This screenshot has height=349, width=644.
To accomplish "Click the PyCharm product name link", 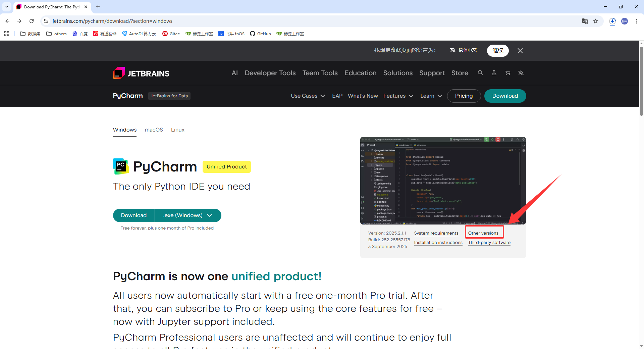I will 128,96.
